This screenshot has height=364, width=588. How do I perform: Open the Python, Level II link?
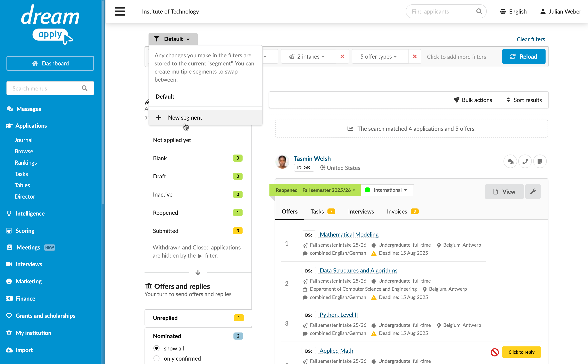click(x=339, y=315)
